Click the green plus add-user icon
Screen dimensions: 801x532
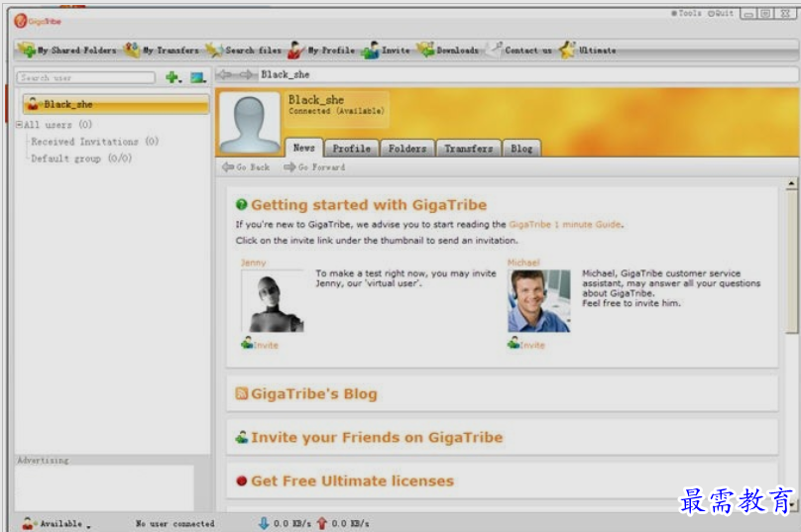(x=172, y=77)
